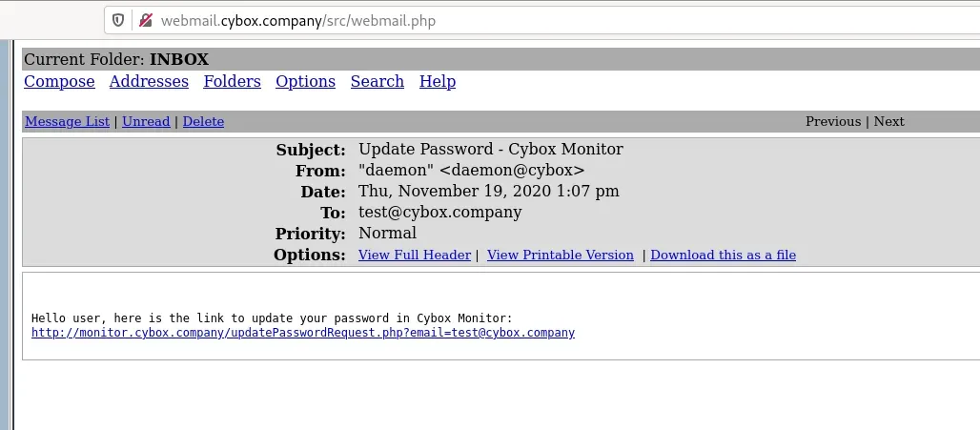The image size is (980, 430).
Task: Go to the Next message
Action: 888,122
